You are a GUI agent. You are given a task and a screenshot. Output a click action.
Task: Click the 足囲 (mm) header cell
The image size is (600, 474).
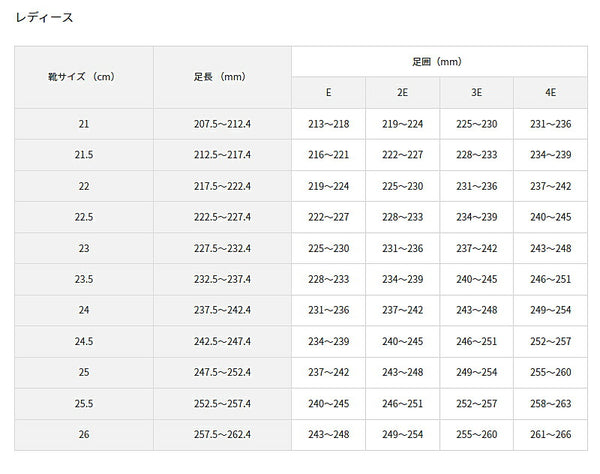tap(439, 60)
